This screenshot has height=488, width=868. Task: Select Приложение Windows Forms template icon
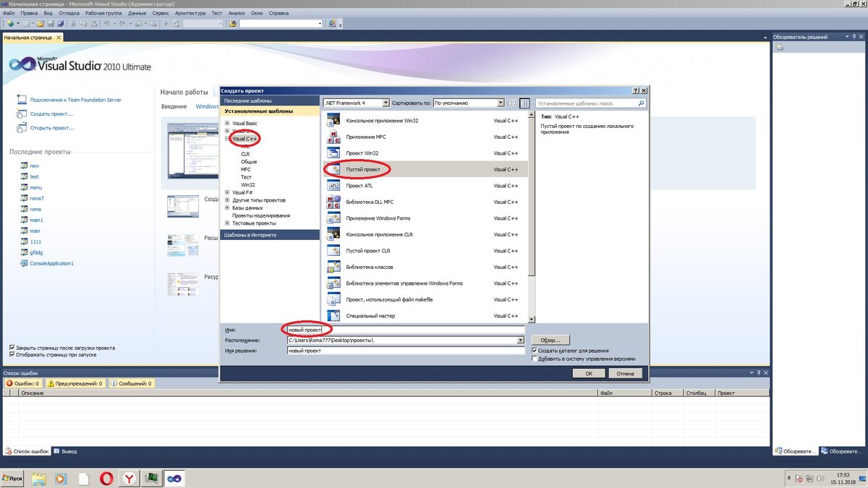[x=333, y=218]
